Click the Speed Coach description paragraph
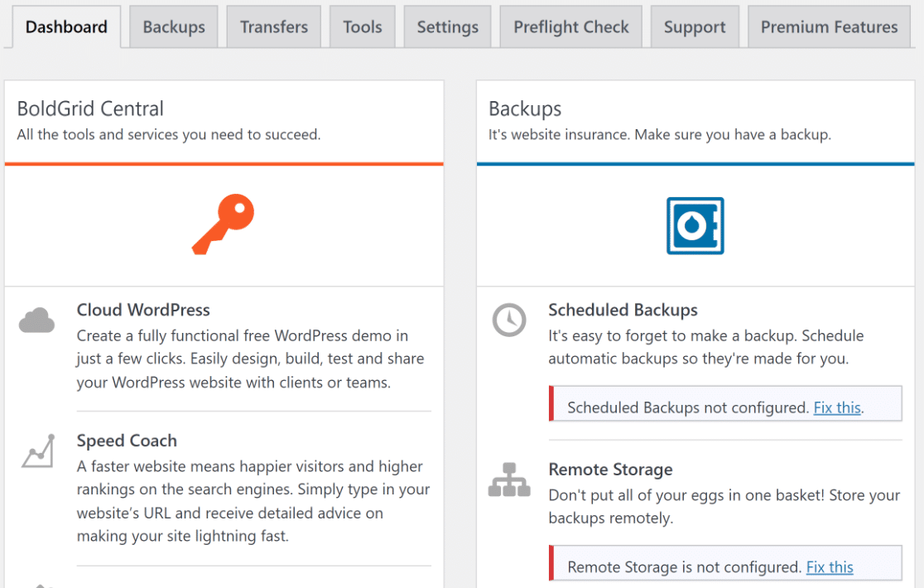 [253, 501]
